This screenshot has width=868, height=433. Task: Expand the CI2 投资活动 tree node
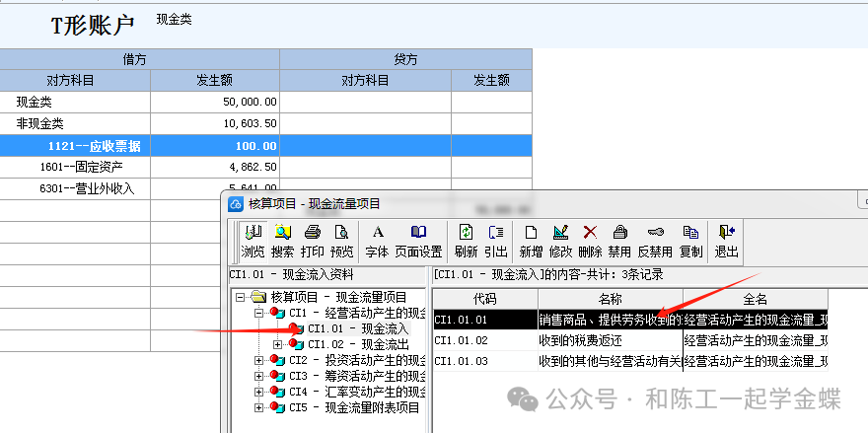click(x=259, y=360)
